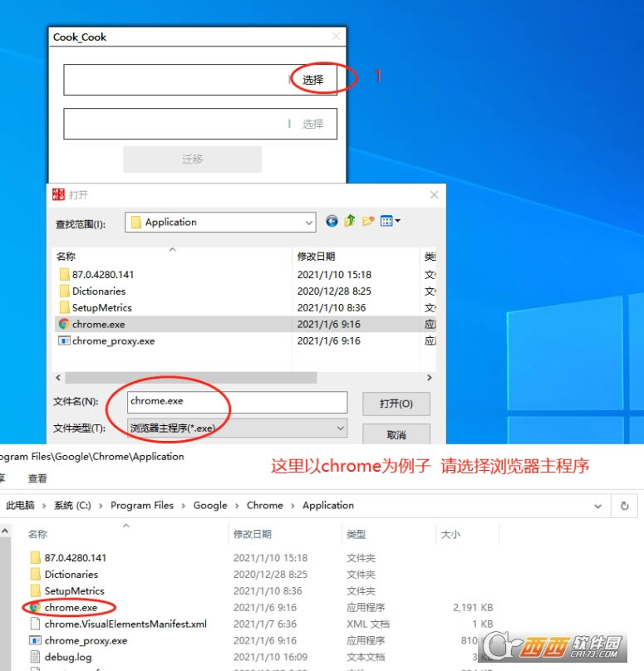Expand the chevron after Program Files breadcrumb
The width and height of the screenshot is (644, 671).
coord(184,506)
